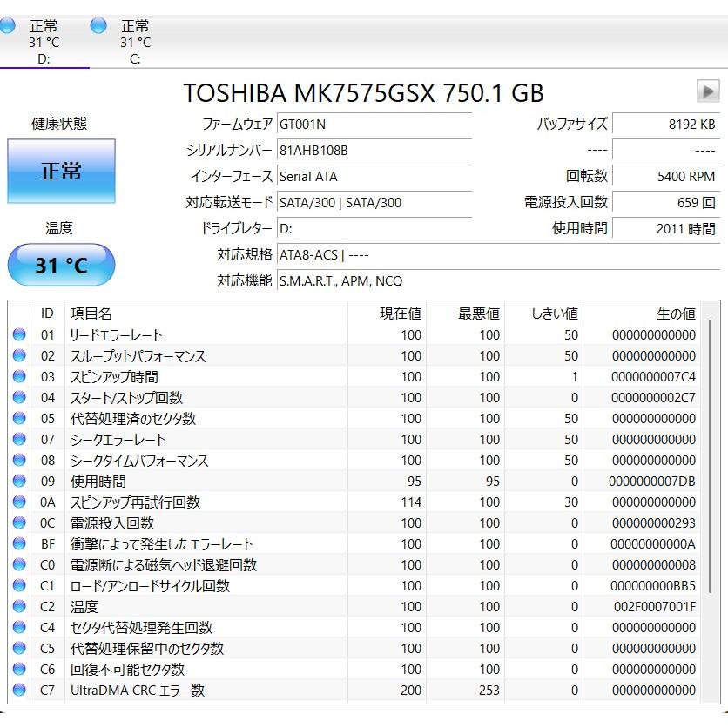Click the indicator beside UltraDMA CRC エラー数
The image size is (728, 728).
(21, 691)
